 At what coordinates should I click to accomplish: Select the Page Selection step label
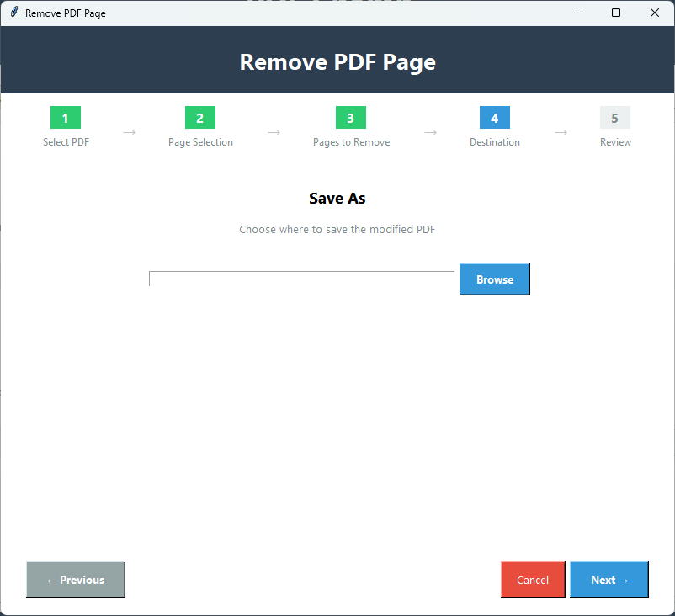click(199, 142)
